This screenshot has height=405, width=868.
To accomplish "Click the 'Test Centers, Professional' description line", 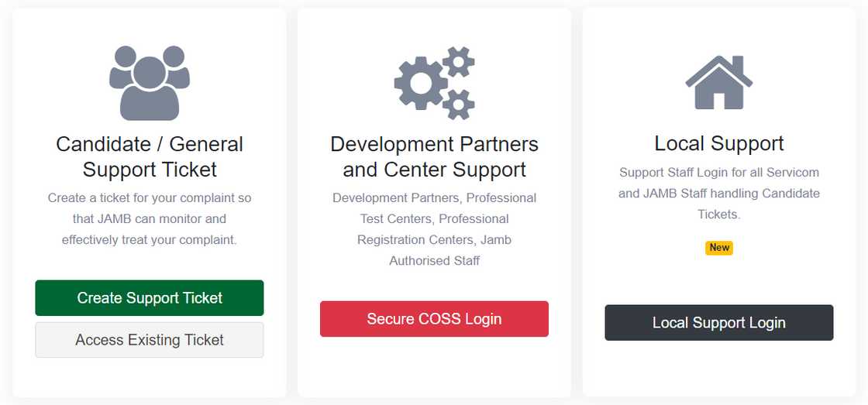I will click(x=434, y=219).
